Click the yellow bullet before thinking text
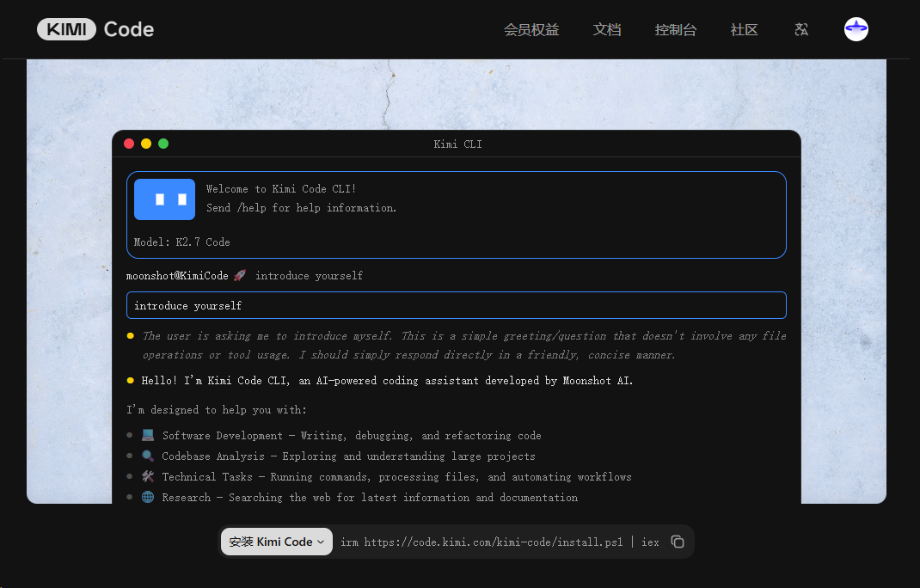920x588 pixels. coord(130,335)
